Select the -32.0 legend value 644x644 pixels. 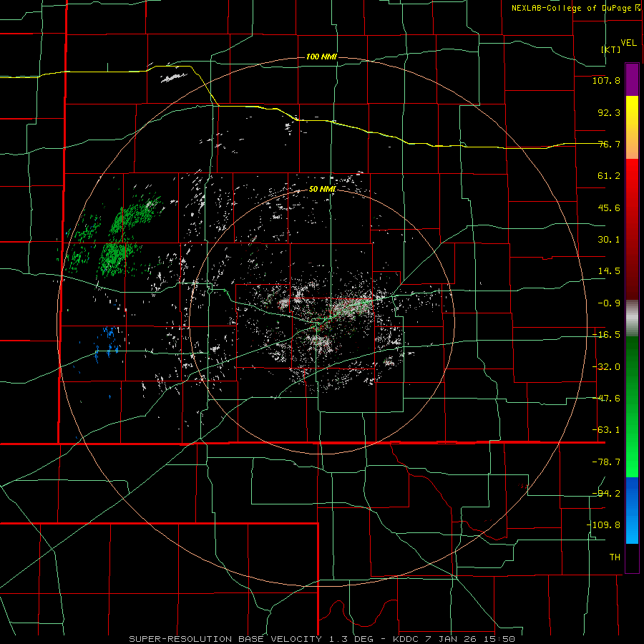(x=606, y=367)
